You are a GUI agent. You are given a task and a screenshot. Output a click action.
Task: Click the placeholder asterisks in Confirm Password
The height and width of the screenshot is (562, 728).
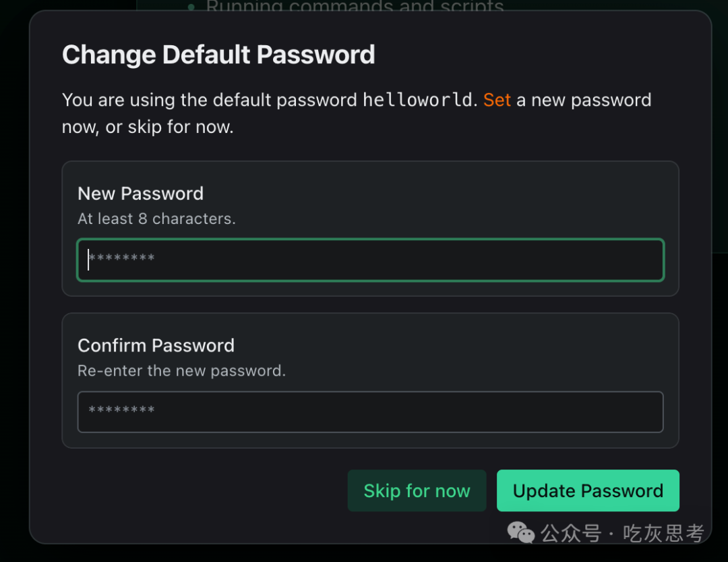coord(121,410)
